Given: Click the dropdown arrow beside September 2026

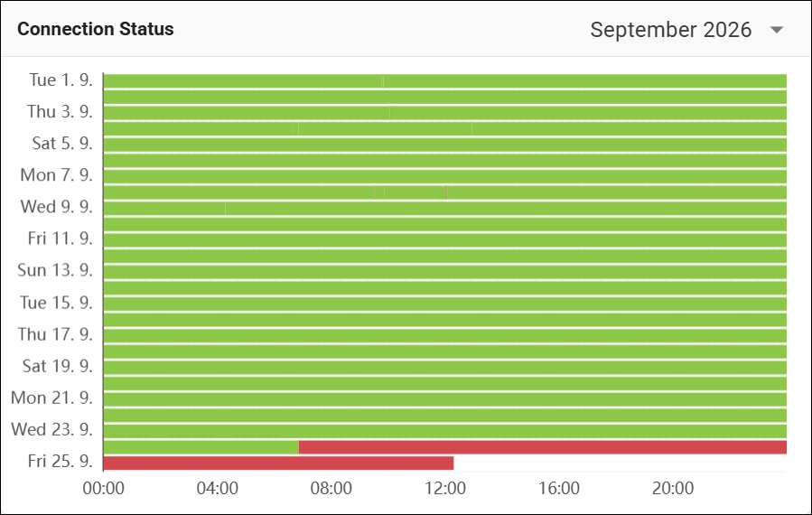Looking at the screenshot, I should [x=776, y=30].
